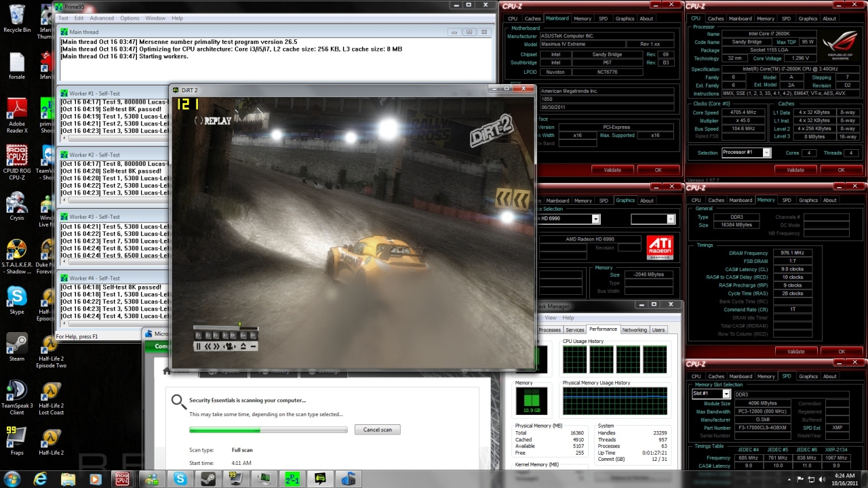Image resolution: width=868 pixels, height=488 pixels.
Task: Click the replay eject icon
Action: (x=243, y=346)
